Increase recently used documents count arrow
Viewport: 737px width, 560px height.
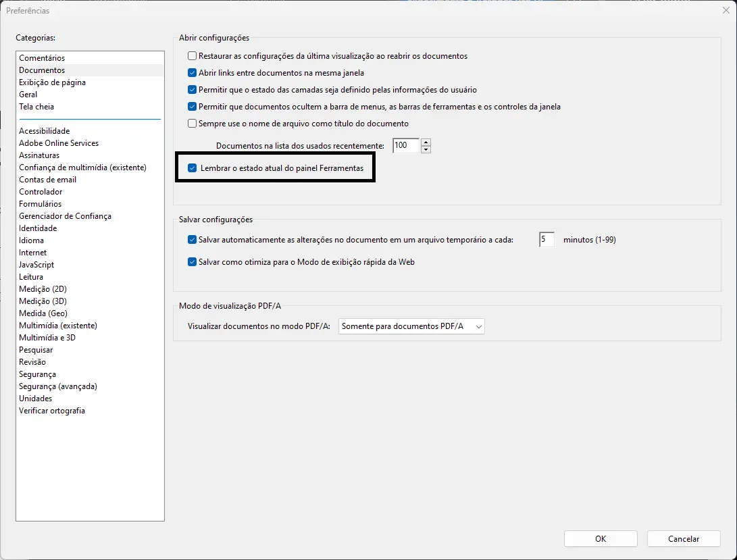coord(426,142)
